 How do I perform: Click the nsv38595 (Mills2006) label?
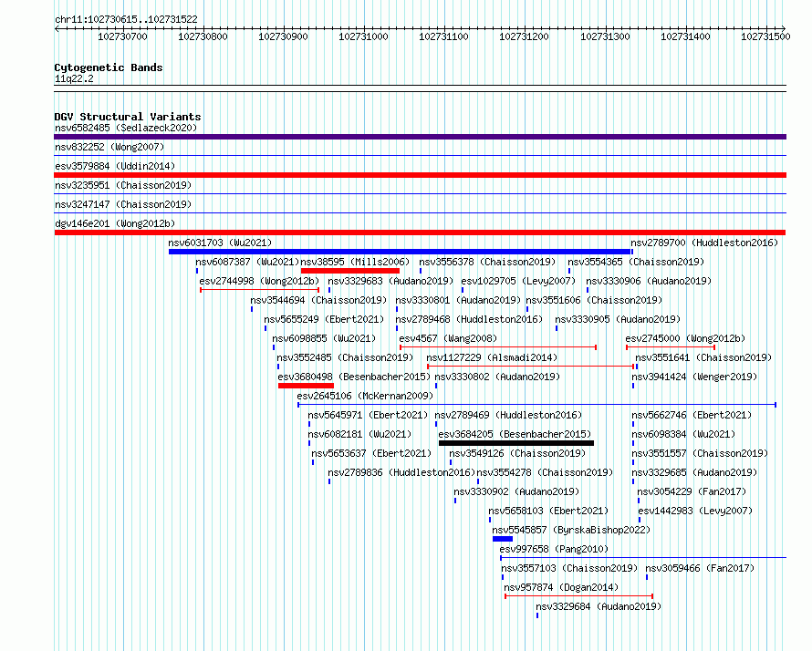click(x=355, y=262)
